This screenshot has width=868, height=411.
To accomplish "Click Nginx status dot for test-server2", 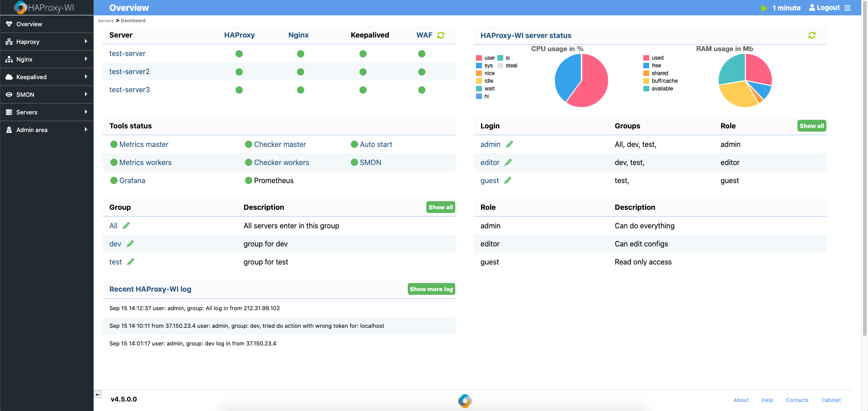I will pyautogui.click(x=301, y=72).
